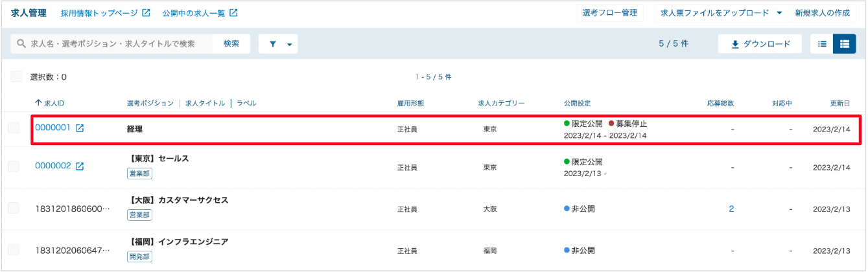Open external link icon beside job 0000002
This screenshot has width=868, height=272.
(x=80, y=166)
